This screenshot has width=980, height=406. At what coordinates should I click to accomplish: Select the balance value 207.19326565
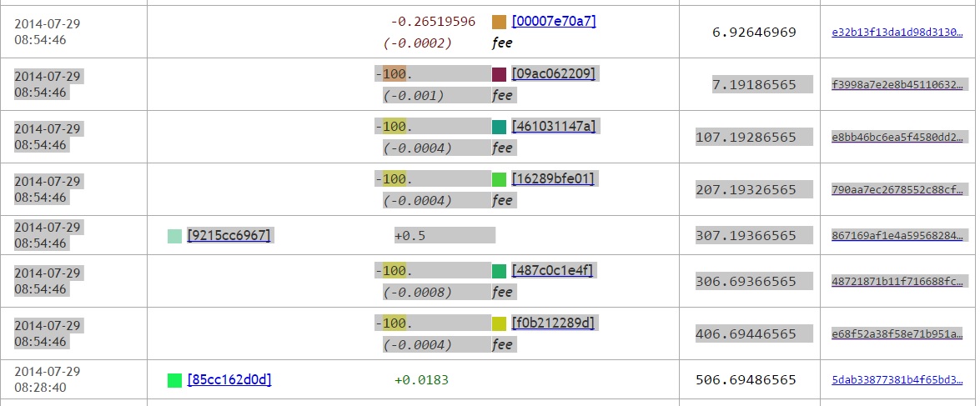pos(746,189)
